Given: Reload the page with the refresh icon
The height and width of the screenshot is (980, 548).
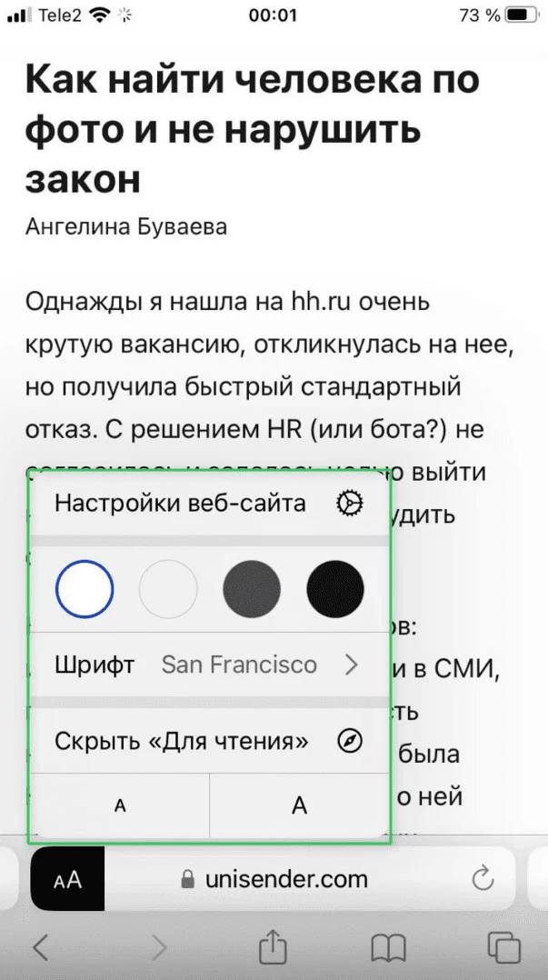Looking at the screenshot, I should [x=483, y=878].
